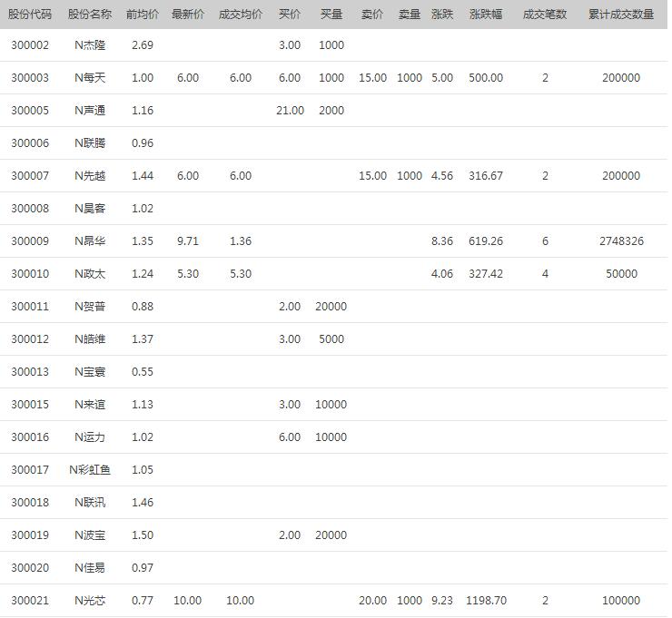Image resolution: width=672 pixels, height=618 pixels.
Task: Select stock name N联讯
Action: click(90, 503)
